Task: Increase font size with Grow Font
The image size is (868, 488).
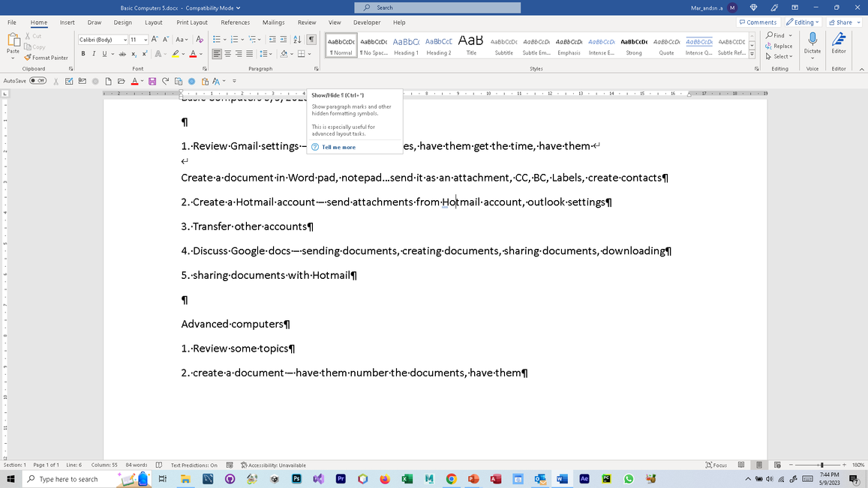Action: pos(155,39)
